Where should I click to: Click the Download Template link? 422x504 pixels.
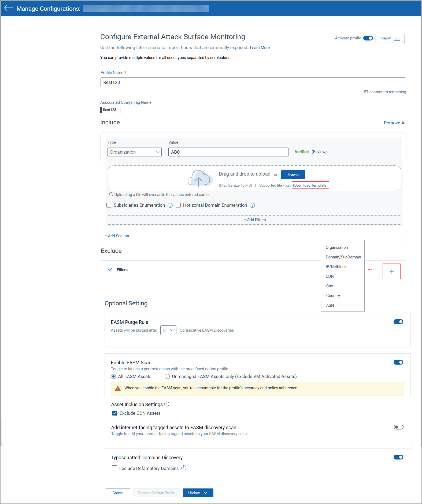click(310, 185)
